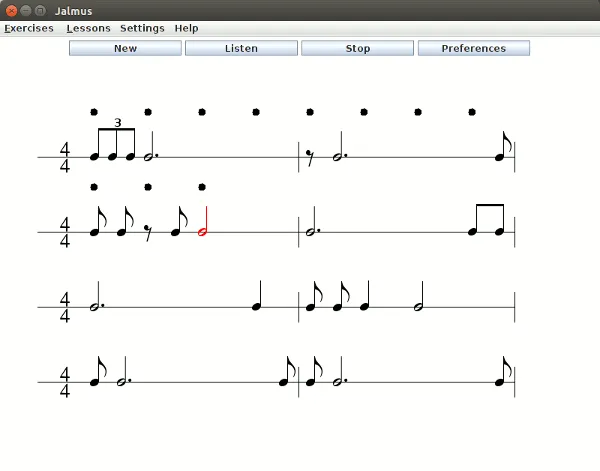Click the first beat dot above the first row
The image size is (600, 471).
(94, 112)
